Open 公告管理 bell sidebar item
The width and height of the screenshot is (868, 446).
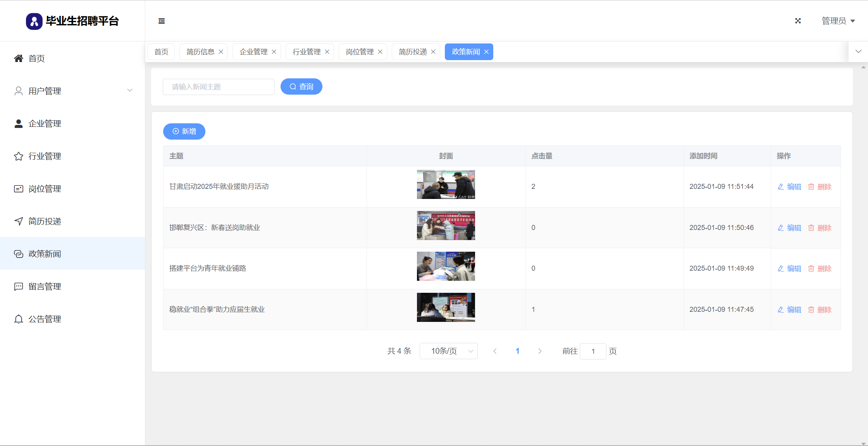pyautogui.click(x=45, y=319)
